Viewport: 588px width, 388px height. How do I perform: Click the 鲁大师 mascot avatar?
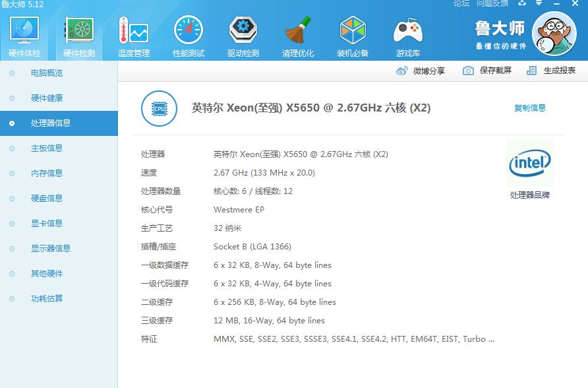(554, 34)
